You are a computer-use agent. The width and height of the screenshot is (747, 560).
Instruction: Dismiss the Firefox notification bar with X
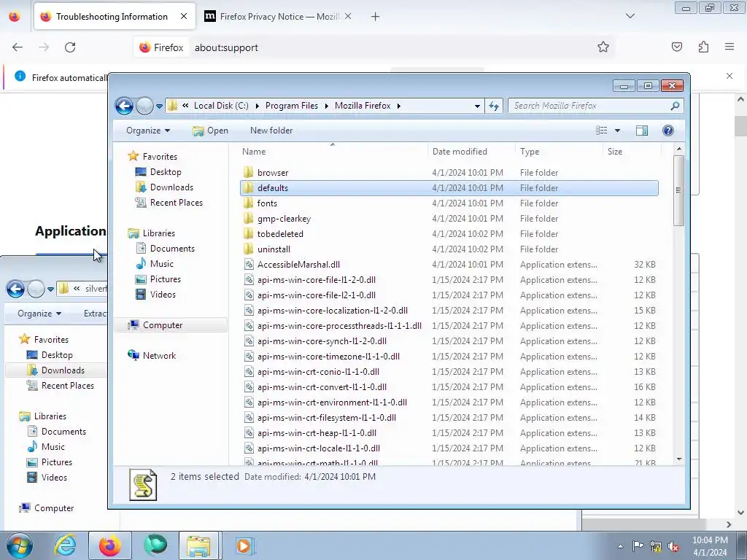pyautogui.click(x=729, y=76)
